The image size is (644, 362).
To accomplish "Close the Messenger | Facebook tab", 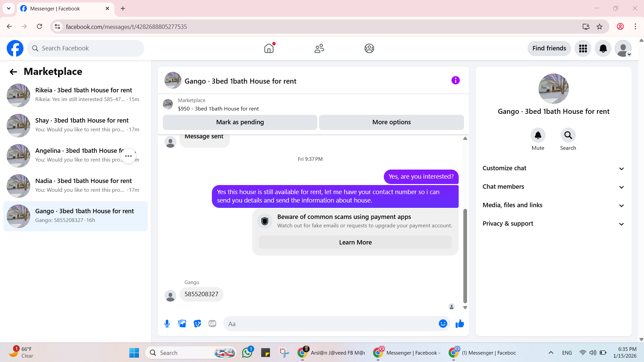I will [107, 8].
